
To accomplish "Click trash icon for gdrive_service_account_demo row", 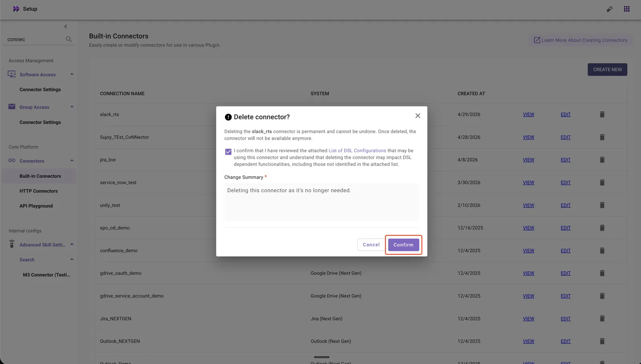I will pos(602,296).
